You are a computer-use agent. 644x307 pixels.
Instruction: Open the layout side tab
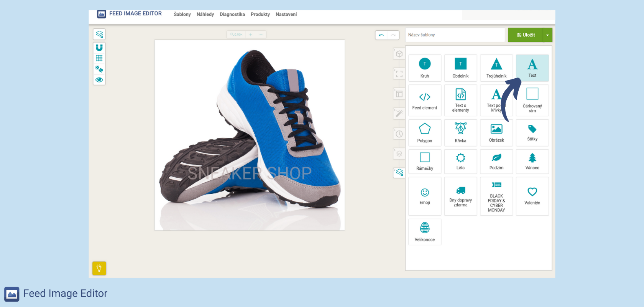(x=399, y=94)
